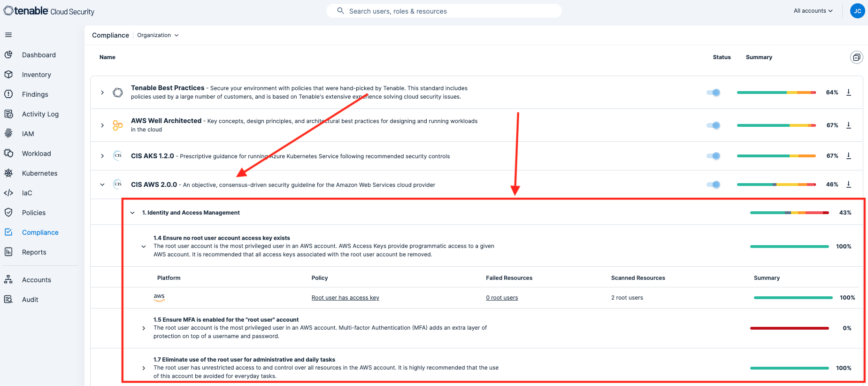This screenshot has height=386, width=868.
Task: Click the Workload chip icon
Action: point(8,154)
